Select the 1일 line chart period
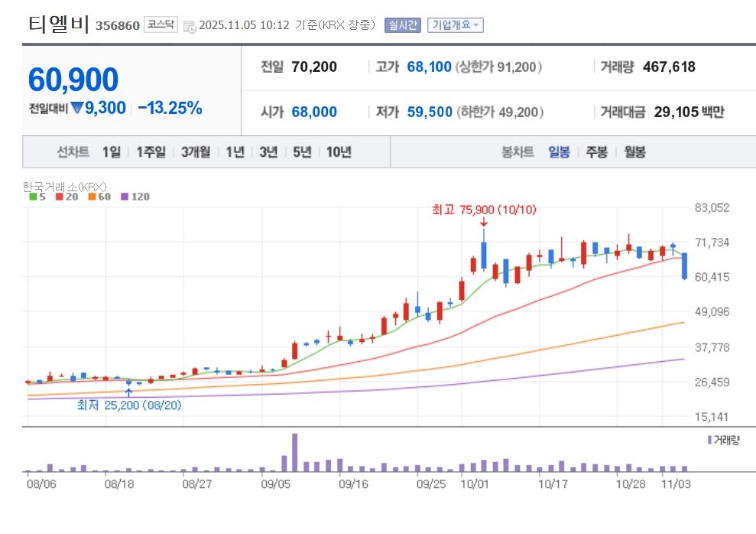The width and height of the screenshot is (756, 534). pyautogui.click(x=112, y=152)
